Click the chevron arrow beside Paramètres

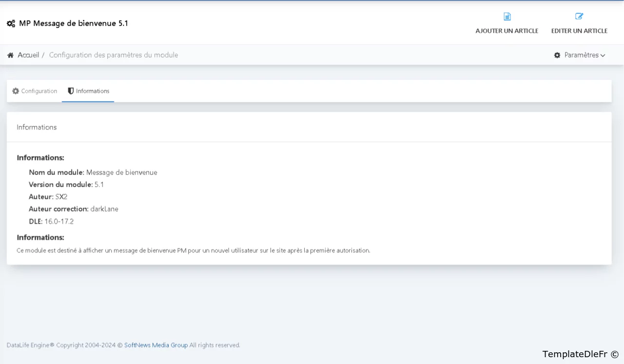tap(603, 56)
